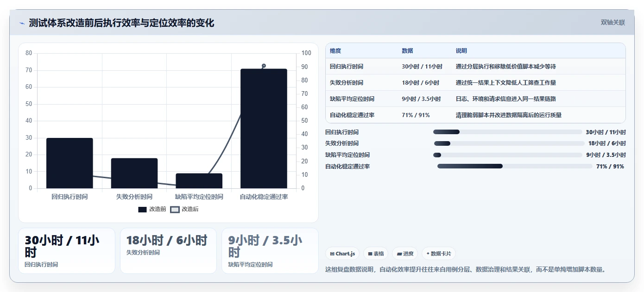The width and height of the screenshot is (644, 292).
Task: Click progress label 回归执行时间
Action: coord(342,132)
